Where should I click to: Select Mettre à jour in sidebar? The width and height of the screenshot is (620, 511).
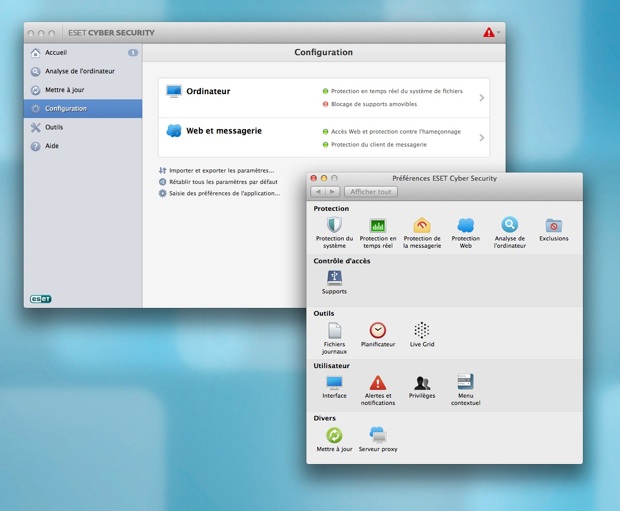click(x=83, y=90)
